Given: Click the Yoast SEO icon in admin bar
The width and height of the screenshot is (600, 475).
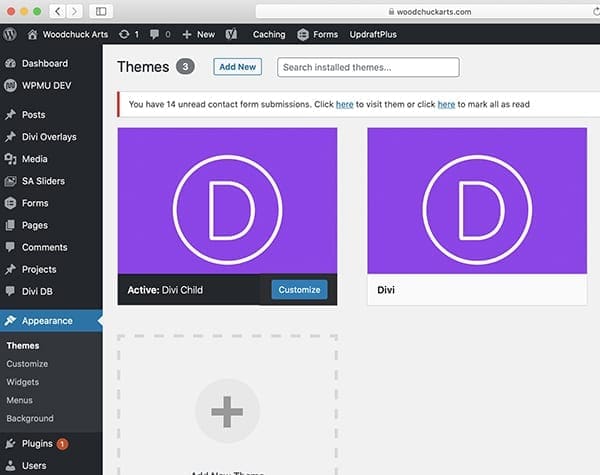Looking at the screenshot, I should (231, 34).
